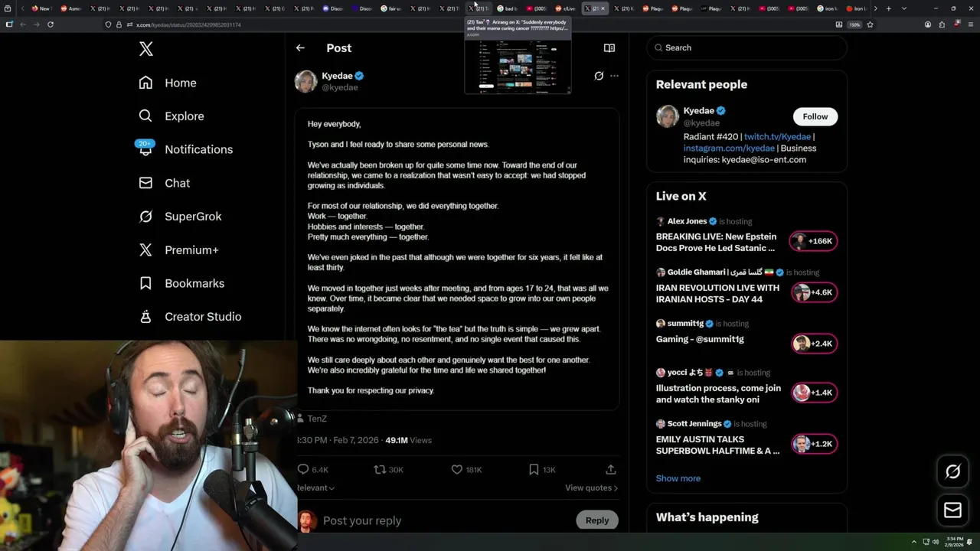This screenshot has height=551, width=980.
Task: Click the What's happening heading
Action: pos(707,517)
